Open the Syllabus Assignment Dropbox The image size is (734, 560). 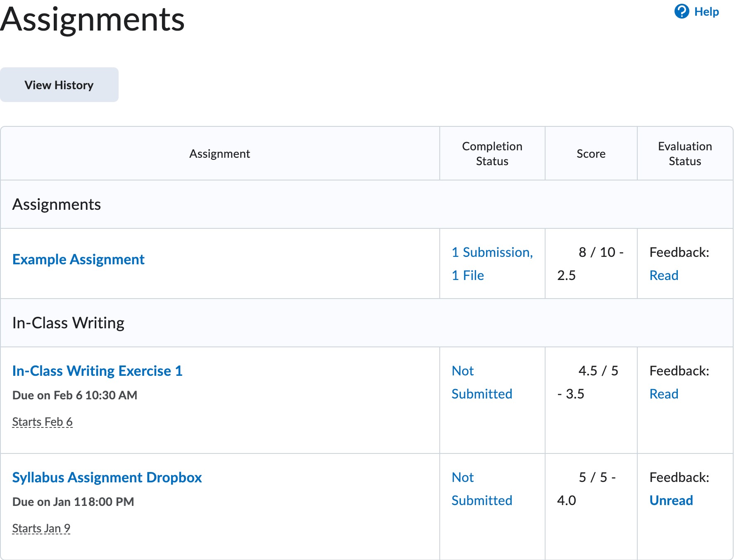click(107, 477)
